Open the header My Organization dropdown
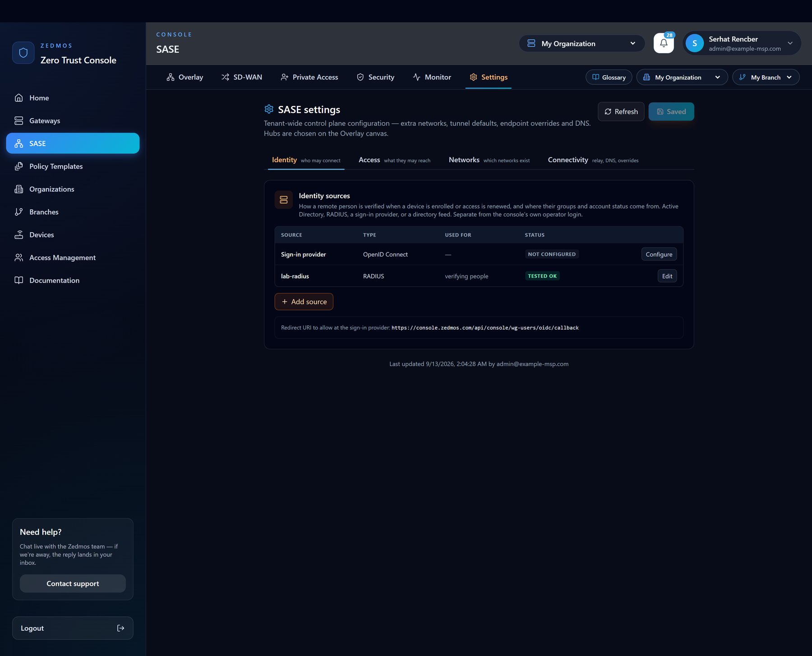 coord(582,43)
